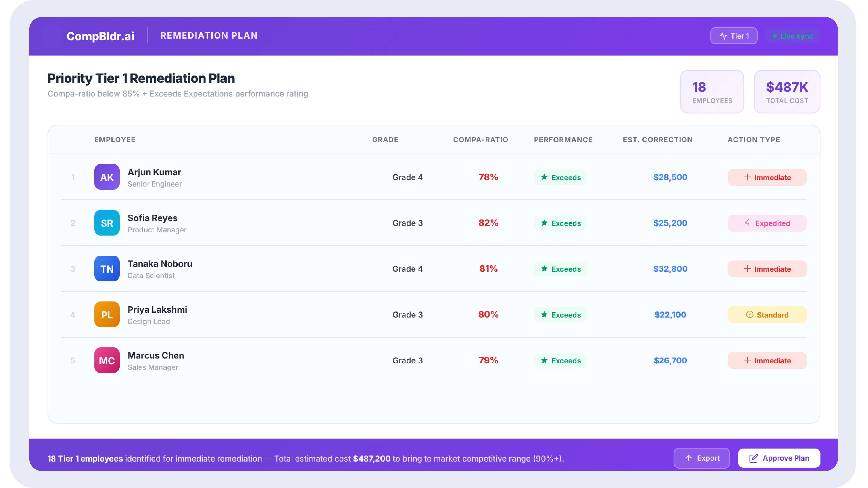Click the Approve Plan pencil icon
Screen dimensions: 868x488
tap(753, 458)
